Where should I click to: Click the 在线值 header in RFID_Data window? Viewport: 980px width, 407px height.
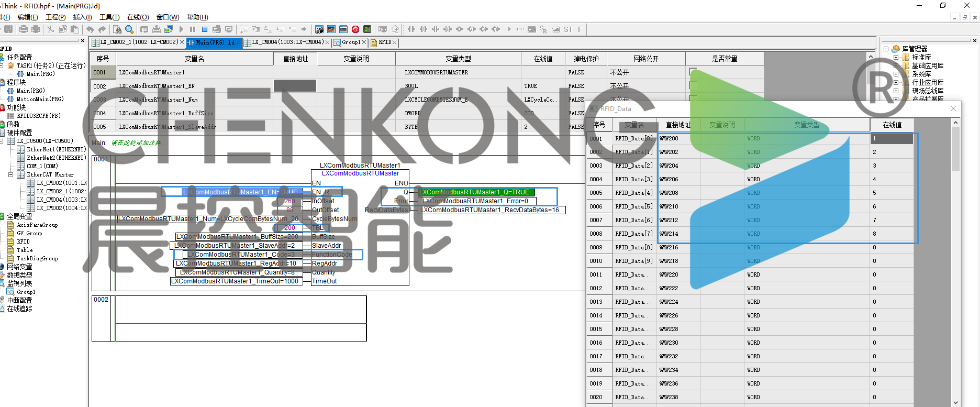892,125
